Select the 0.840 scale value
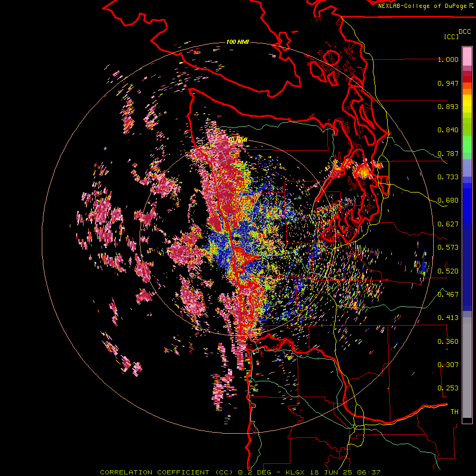 coord(448,130)
